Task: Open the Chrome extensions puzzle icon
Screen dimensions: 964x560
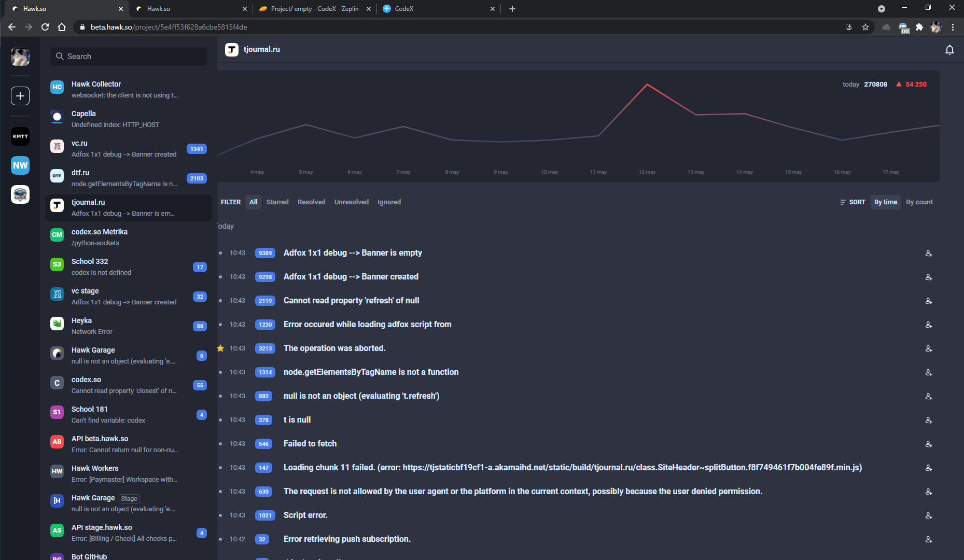Action: point(920,27)
